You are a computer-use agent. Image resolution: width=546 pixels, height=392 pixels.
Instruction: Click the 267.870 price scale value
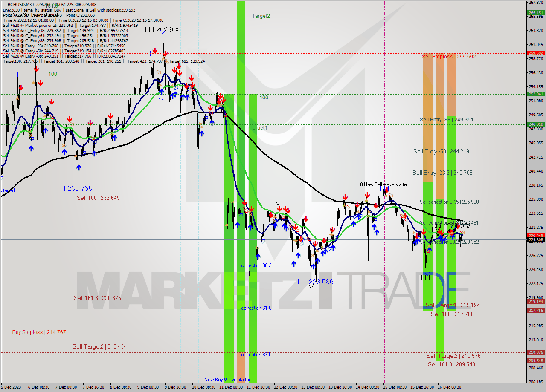point(536,2)
